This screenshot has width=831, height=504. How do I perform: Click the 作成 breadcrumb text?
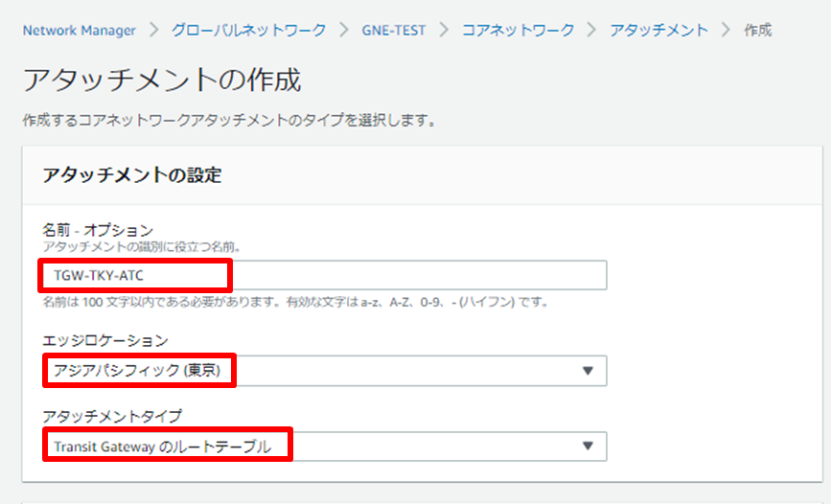pos(758,31)
